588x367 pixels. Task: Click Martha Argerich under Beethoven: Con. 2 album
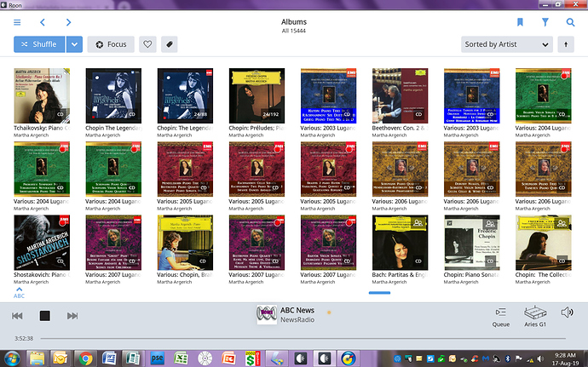click(x=389, y=135)
